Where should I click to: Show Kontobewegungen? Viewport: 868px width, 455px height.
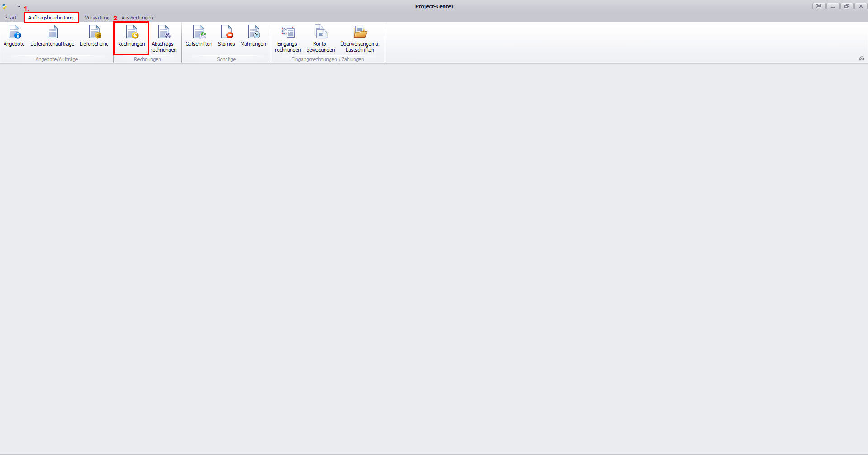click(321, 37)
